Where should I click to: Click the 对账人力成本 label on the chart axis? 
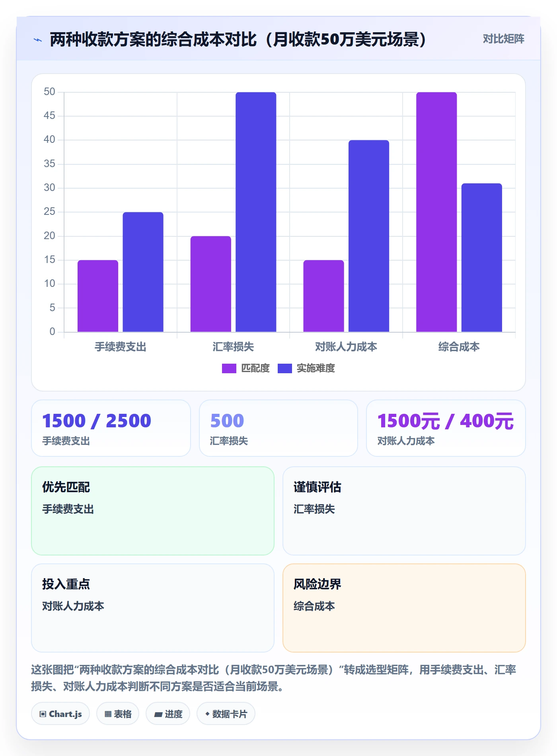[346, 347]
